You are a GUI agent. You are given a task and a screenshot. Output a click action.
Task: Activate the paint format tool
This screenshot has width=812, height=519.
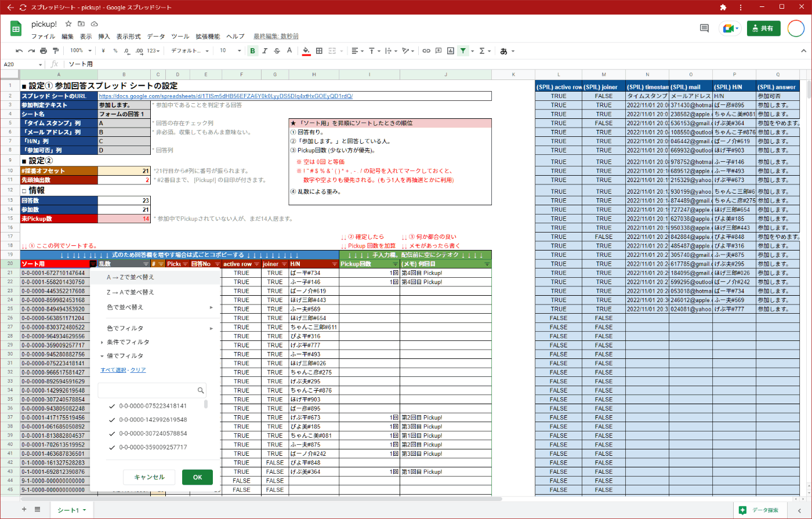[x=56, y=51]
